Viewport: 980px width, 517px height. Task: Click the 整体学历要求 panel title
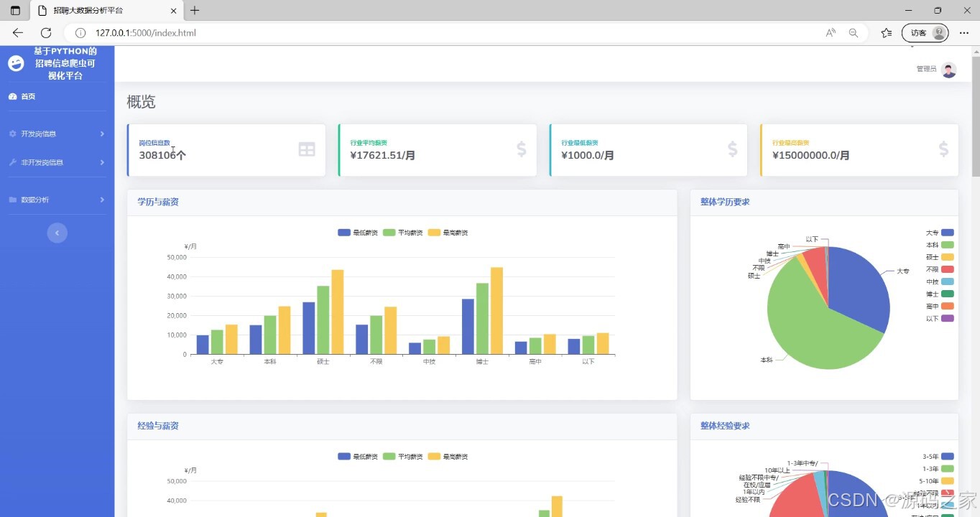point(725,202)
